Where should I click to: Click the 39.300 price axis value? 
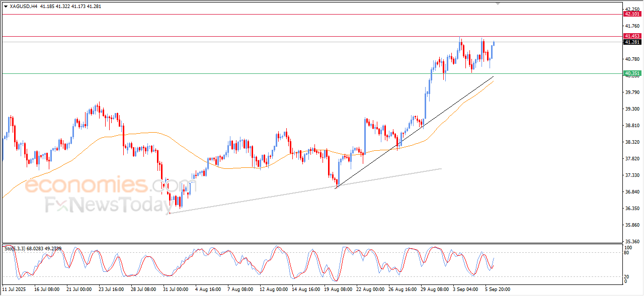(x=632, y=109)
